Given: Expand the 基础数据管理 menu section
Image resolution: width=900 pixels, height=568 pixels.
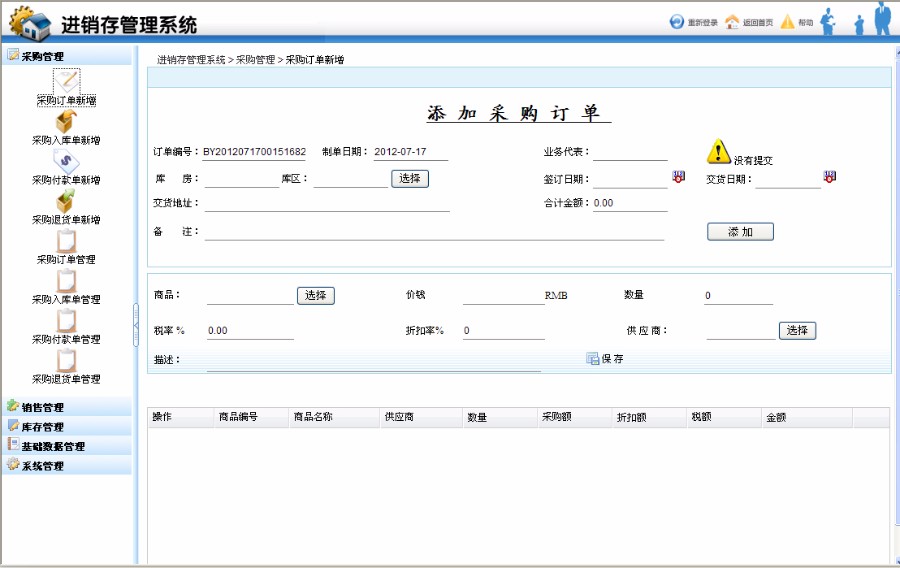Looking at the screenshot, I should 67,446.
